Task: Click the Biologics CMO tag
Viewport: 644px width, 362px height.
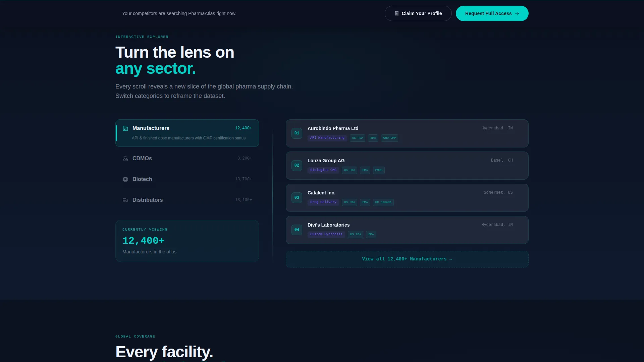Action: click(x=323, y=170)
